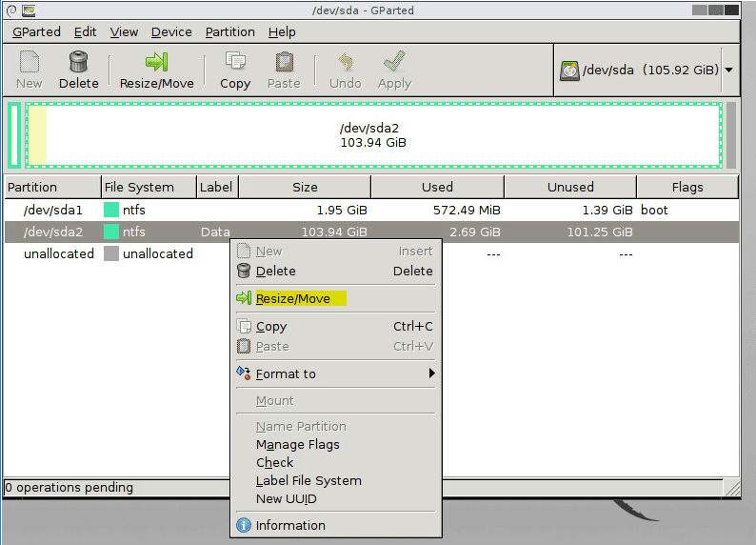Click the ntfs color swatch for /dev/sda1

point(111,210)
